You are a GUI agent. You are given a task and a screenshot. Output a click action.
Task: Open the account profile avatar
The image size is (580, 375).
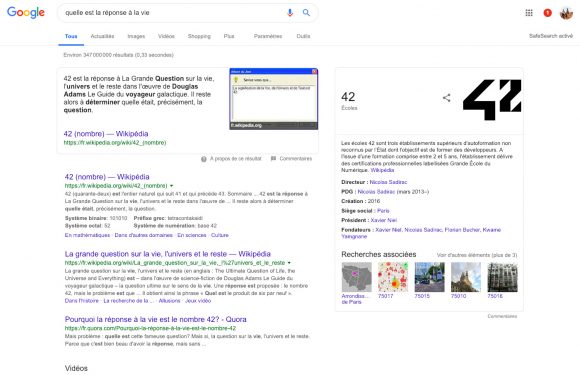(566, 13)
